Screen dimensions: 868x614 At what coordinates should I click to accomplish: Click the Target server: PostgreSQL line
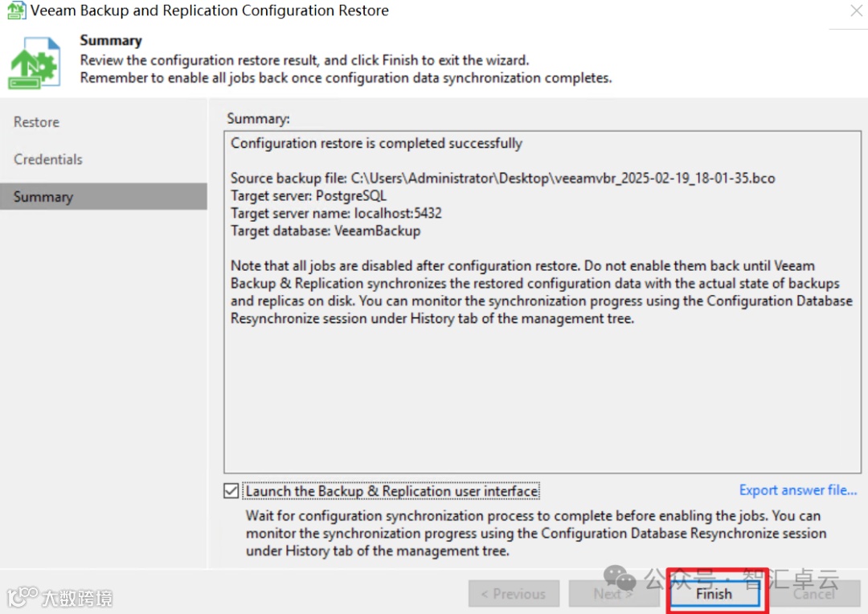point(309,196)
